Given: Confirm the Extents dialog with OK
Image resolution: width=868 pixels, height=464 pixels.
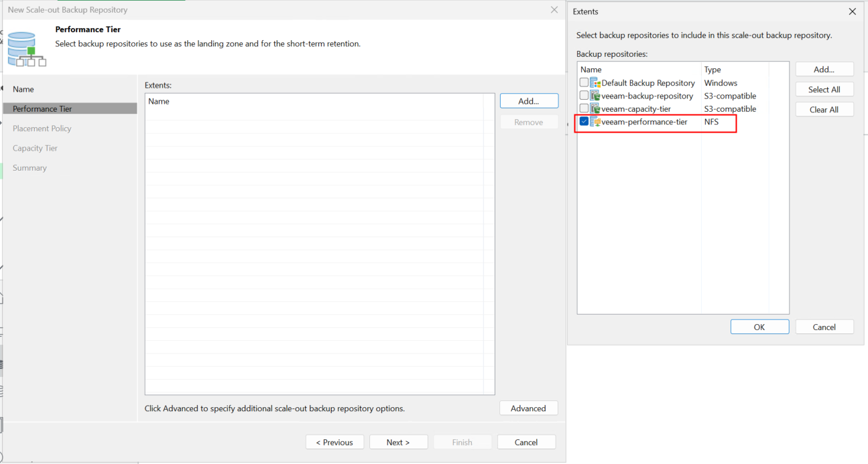Looking at the screenshot, I should pyautogui.click(x=759, y=327).
